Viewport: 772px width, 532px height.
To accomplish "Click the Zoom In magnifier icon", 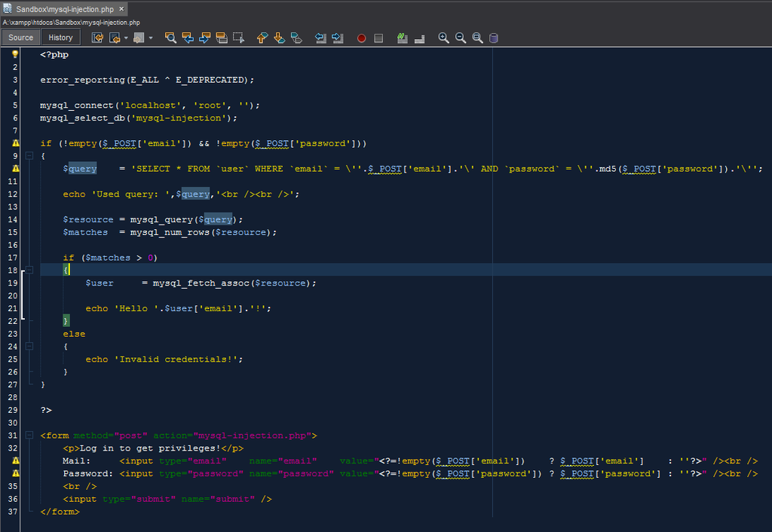I will 443,37.
